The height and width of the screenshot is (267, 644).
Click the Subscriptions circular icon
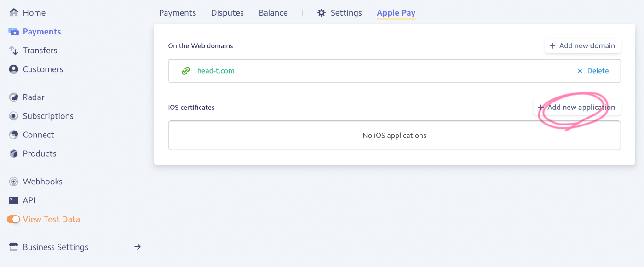[x=14, y=116]
